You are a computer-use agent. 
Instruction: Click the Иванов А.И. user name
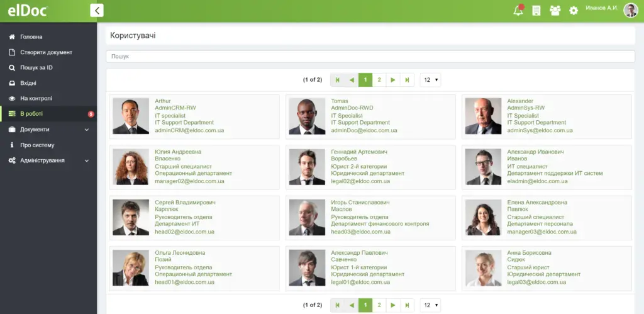pos(601,8)
